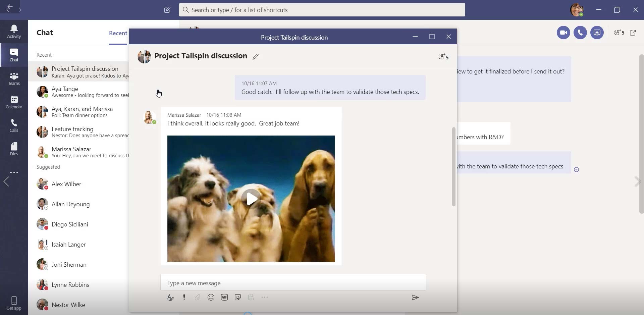Expand the right side panel arrow
The image size is (644, 315).
[637, 182]
